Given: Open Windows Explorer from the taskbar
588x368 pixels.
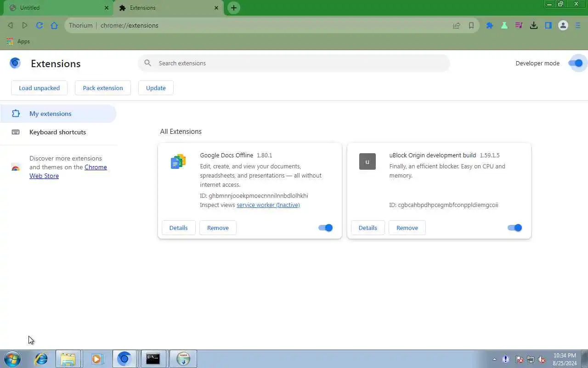Looking at the screenshot, I should pyautogui.click(x=68, y=359).
